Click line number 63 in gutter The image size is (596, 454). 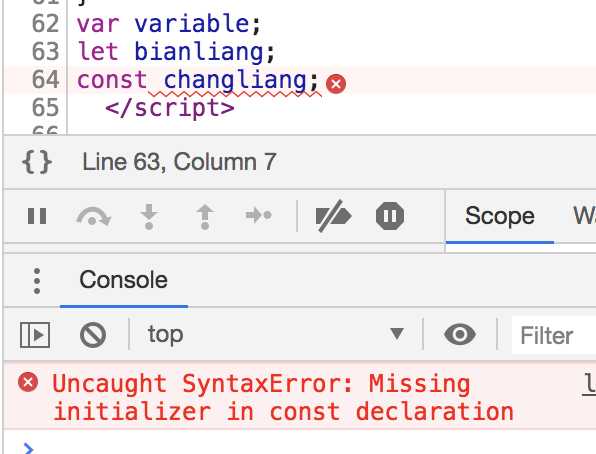(x=46, y=52)
